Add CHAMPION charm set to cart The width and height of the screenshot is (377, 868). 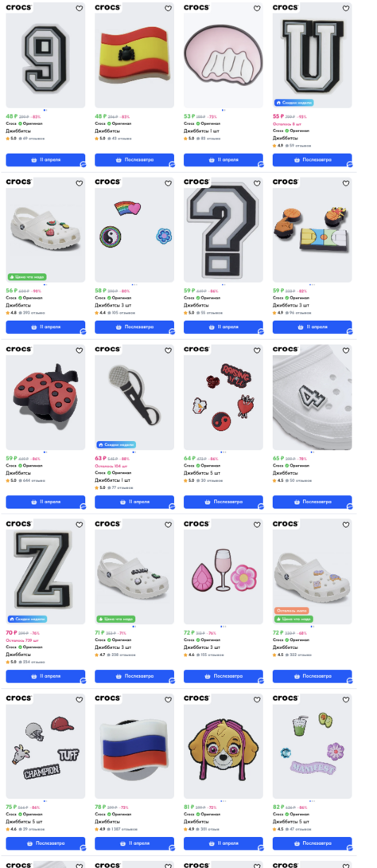point(45,843)
